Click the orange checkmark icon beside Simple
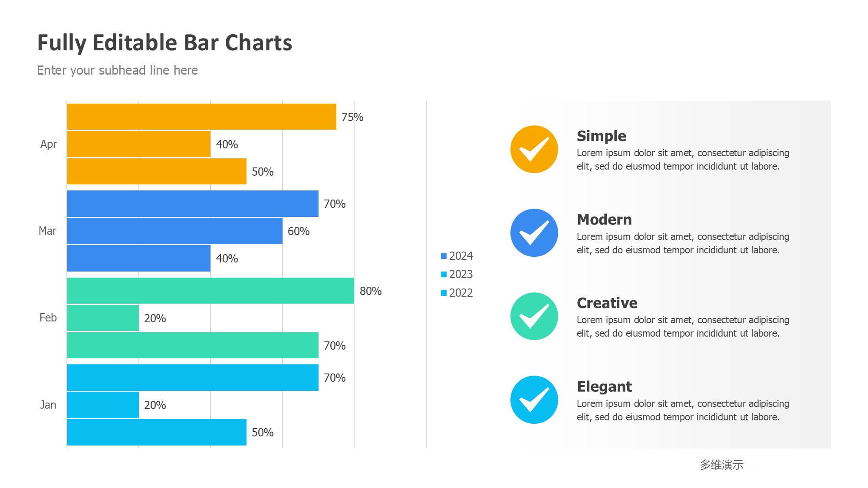Screen dimensions: 868x488 pyautogui.click(x=534, y=149)
